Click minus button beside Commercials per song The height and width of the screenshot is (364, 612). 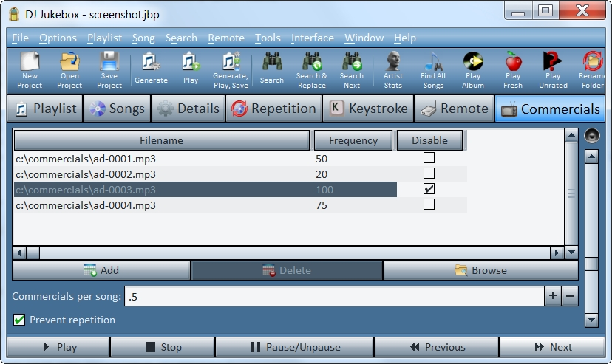coord(570,296)
